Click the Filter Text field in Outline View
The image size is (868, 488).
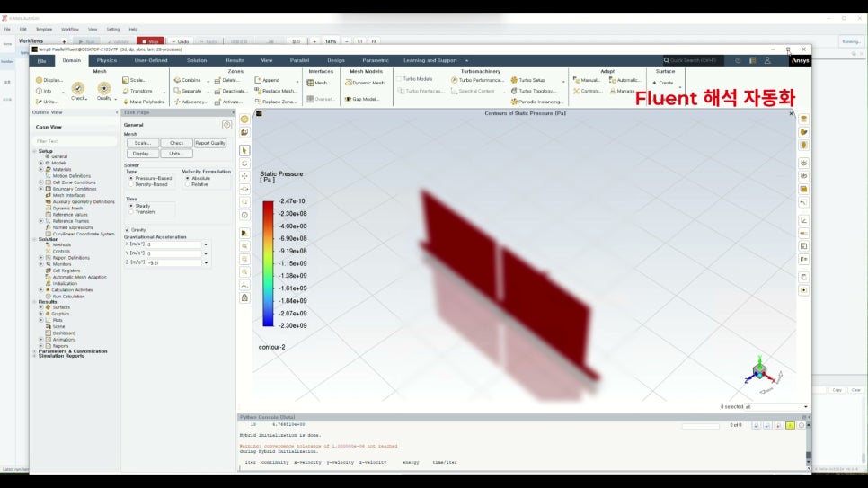pyautogui.click(x=75, y=141)
